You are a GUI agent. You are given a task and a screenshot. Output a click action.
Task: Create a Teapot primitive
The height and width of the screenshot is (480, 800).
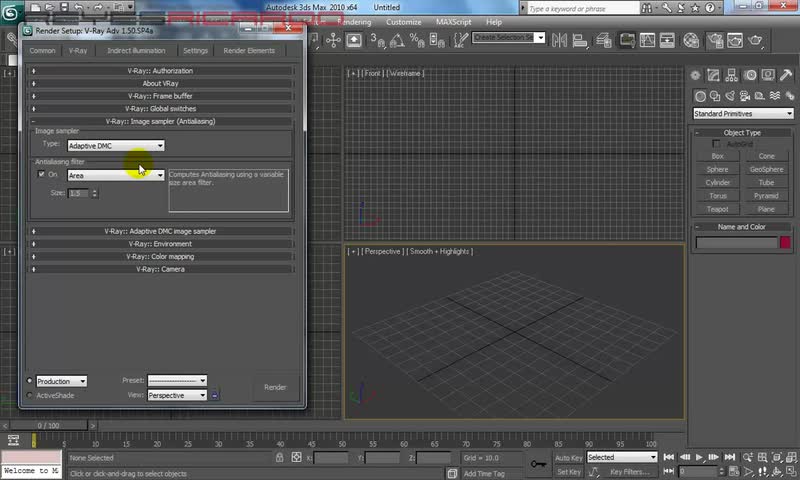[x=717, y=209]
